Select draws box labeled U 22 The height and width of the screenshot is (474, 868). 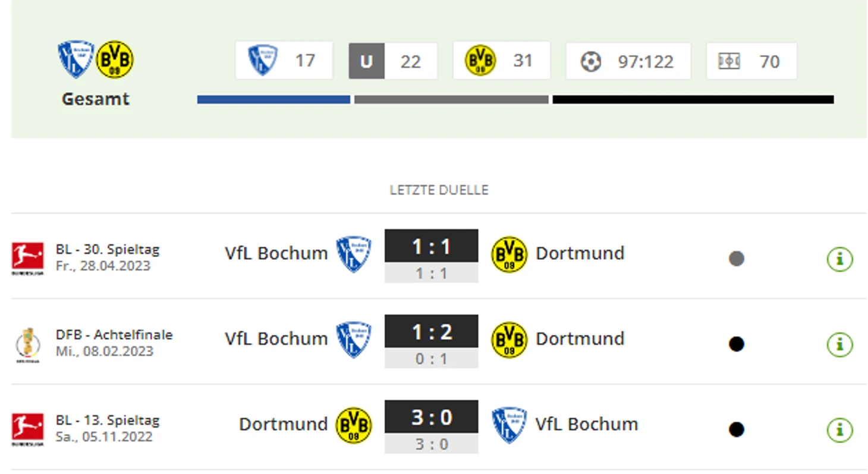[x=393, y=61]
